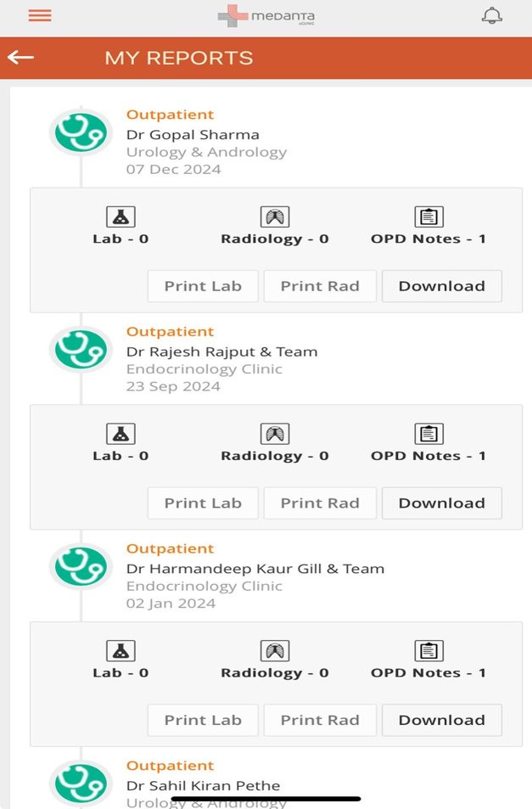The image size is (532, 809).
Task: Select OPD Notes icon in Gopal Sharma card
Action: [428, 216]
